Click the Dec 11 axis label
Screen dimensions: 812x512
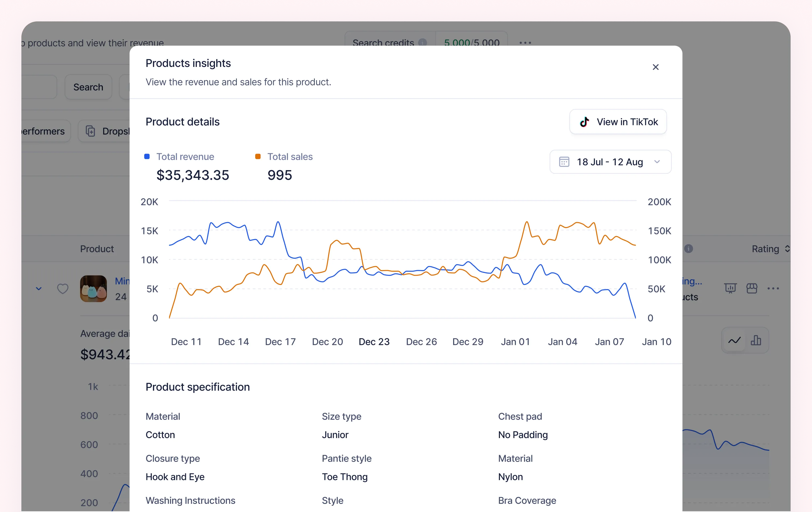(186, 342)
